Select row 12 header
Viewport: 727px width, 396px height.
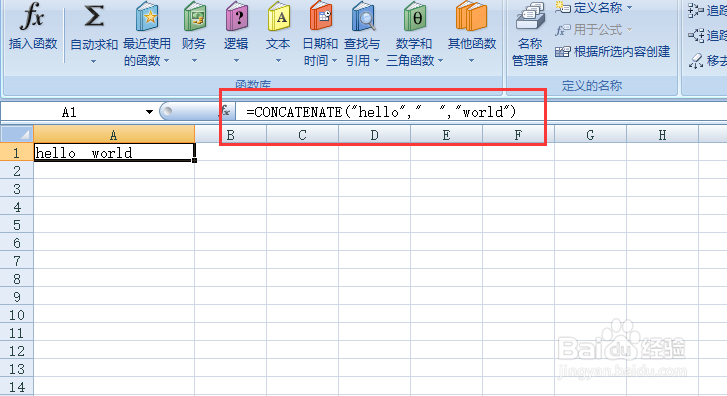[x=17, y=351]
